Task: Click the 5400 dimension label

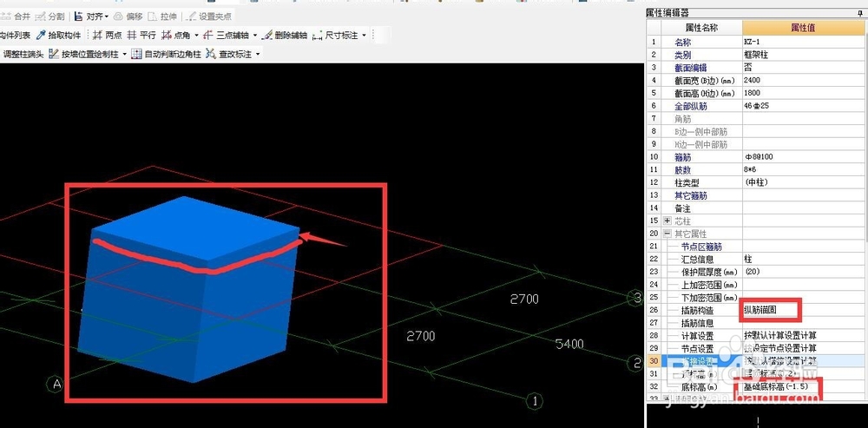Action: pyautogui.click(x=569, y=344)
